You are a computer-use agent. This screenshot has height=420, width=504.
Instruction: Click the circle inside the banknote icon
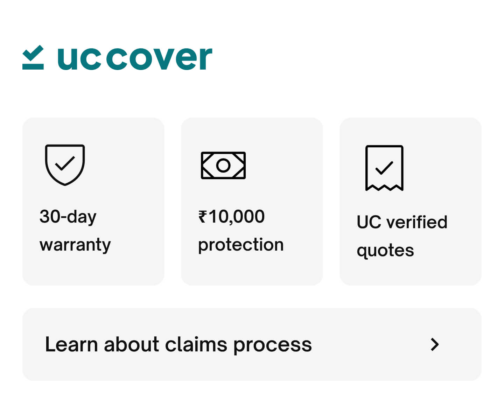pyautogui.click(x=223, y=165)
